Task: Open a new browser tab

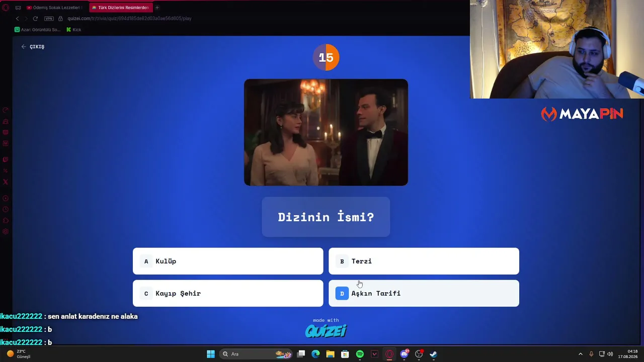Action: tap(157, 8)
